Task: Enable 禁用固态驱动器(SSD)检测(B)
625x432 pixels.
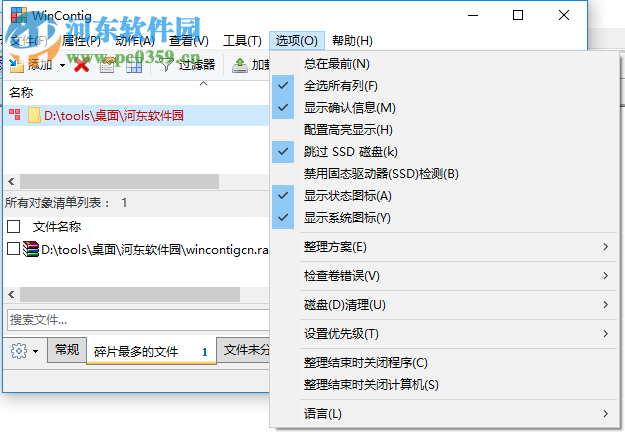Action: pyautogui.click(x=444, y=174)
